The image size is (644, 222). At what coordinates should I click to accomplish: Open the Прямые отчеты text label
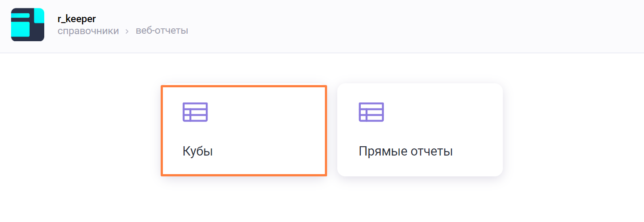tap(405, 152)
